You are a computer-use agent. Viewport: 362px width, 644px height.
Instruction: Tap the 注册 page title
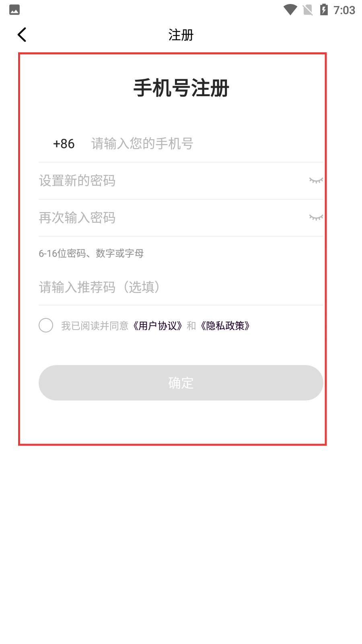coord(181,35)
